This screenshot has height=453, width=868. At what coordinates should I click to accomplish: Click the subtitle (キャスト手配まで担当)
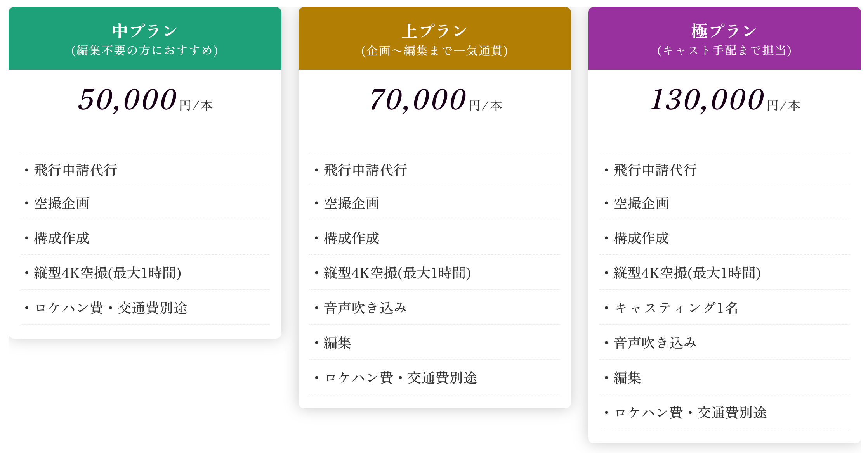click(724, 50)
